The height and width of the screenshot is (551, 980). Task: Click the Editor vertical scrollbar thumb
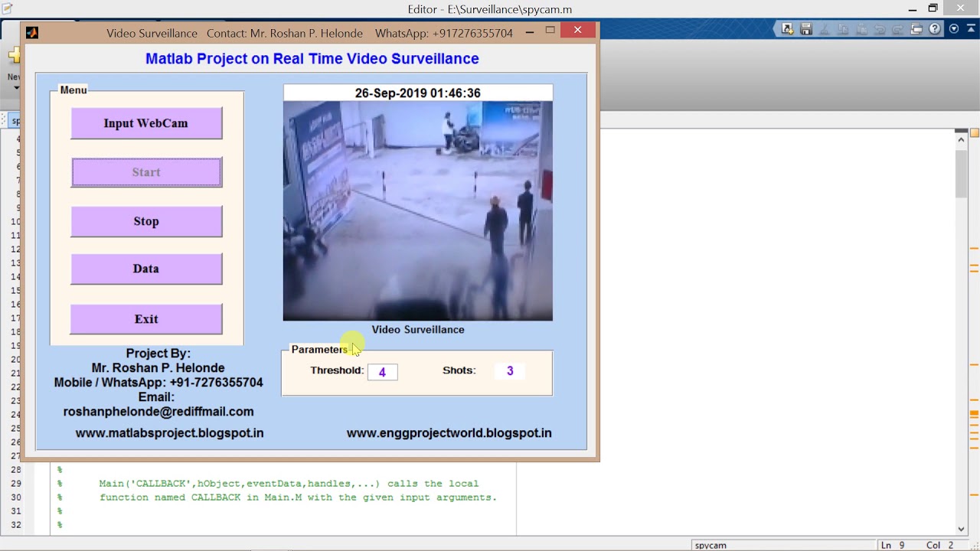[962, 175]
